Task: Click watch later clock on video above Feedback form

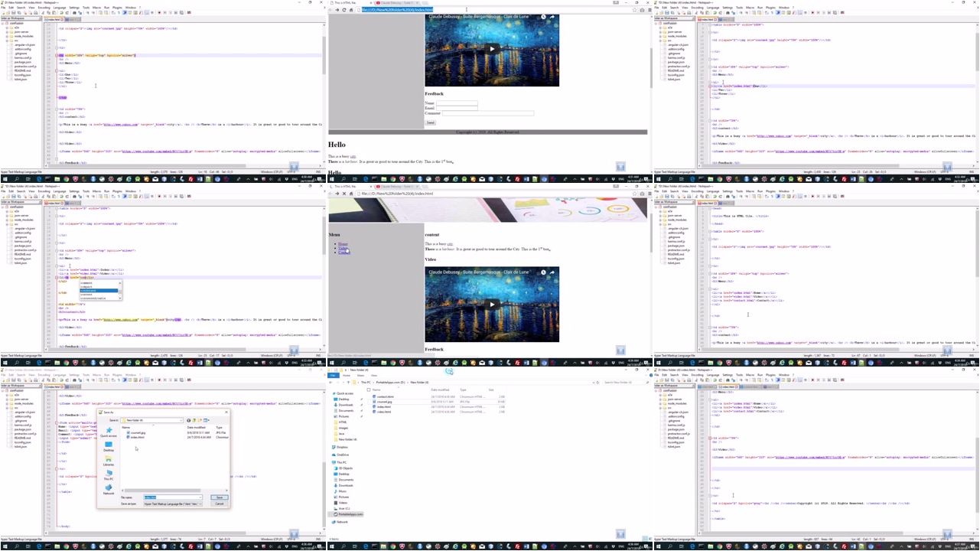Action: click(543, 17)
